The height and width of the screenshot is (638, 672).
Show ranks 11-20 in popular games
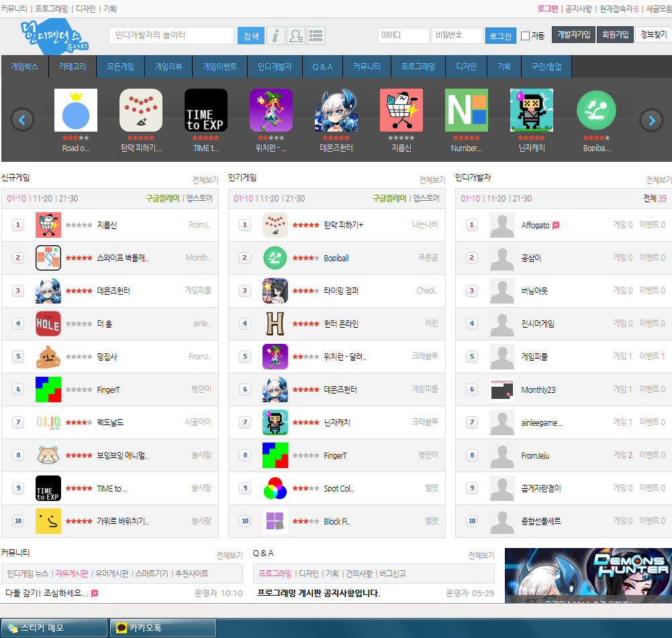(269, 198)
